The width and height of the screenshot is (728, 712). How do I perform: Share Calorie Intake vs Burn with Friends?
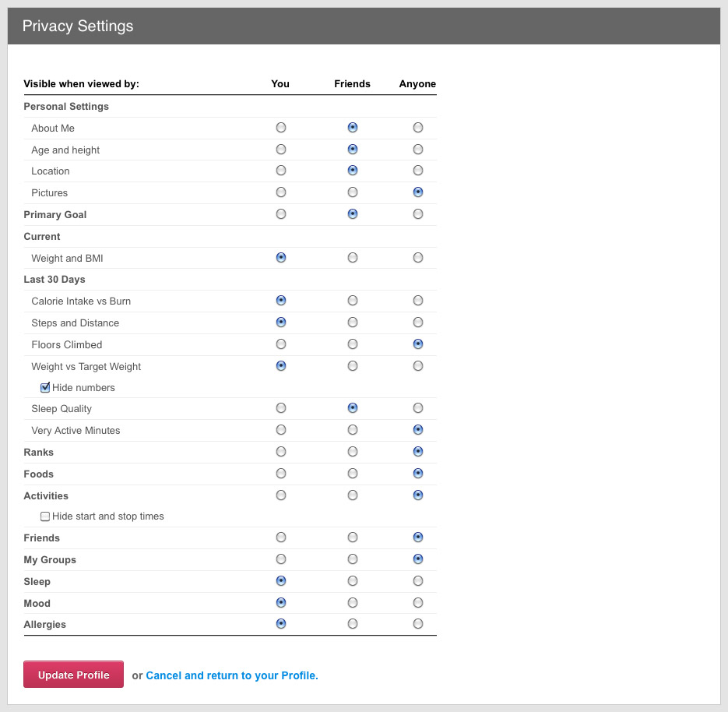[353, 301]
